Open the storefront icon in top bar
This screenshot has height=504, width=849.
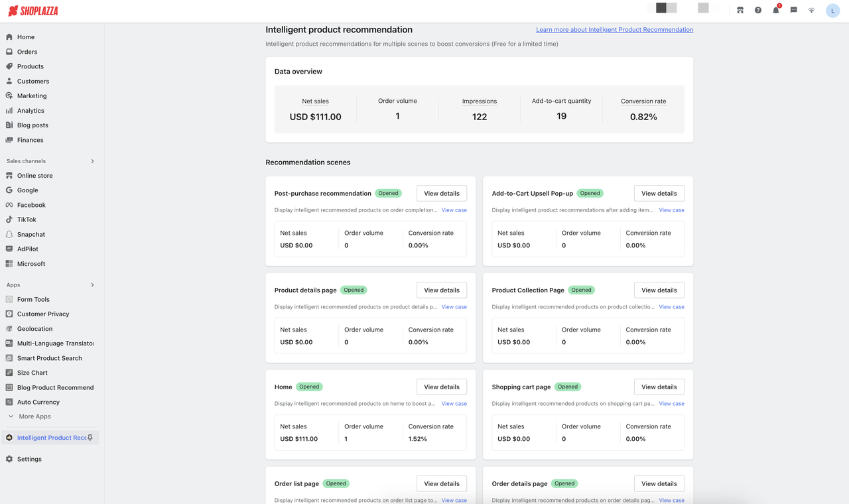740,10
